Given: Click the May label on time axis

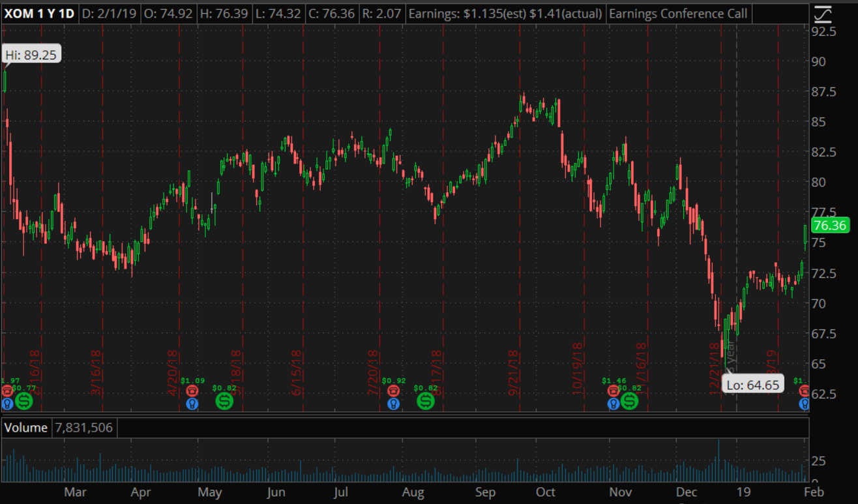Looking at the screenshot, I should 210,492.
